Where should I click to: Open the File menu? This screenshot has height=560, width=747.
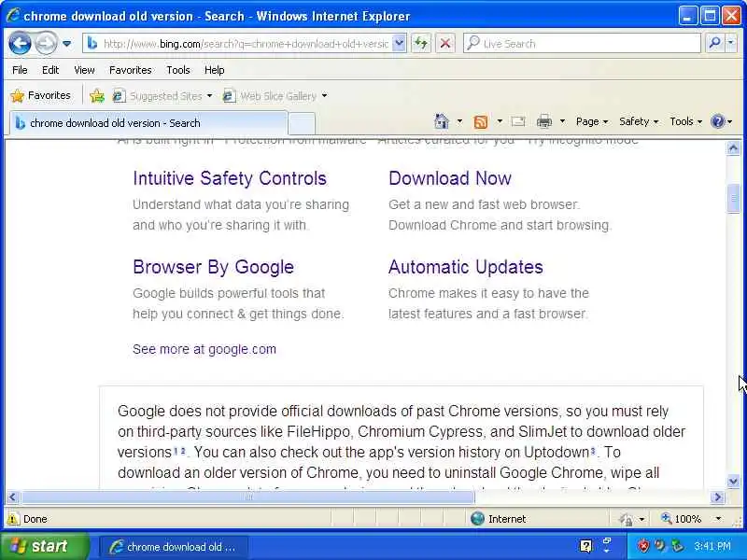pos(20,70)
